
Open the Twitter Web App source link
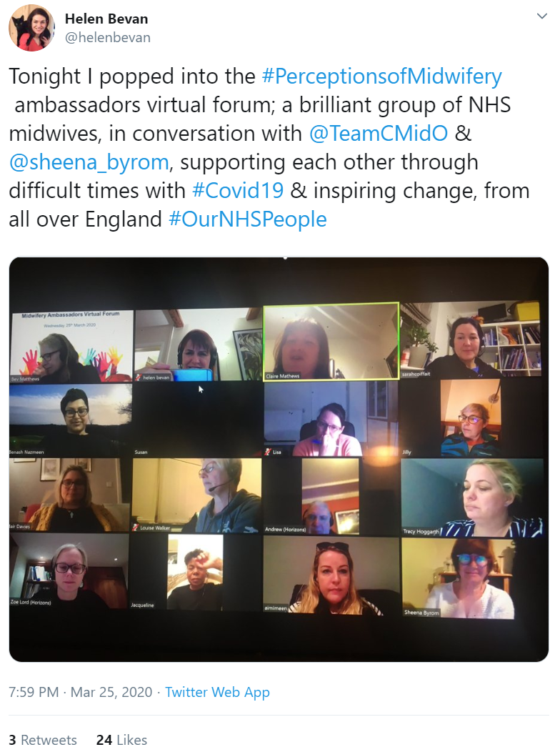pyautogui.click(x=217, y=692)
